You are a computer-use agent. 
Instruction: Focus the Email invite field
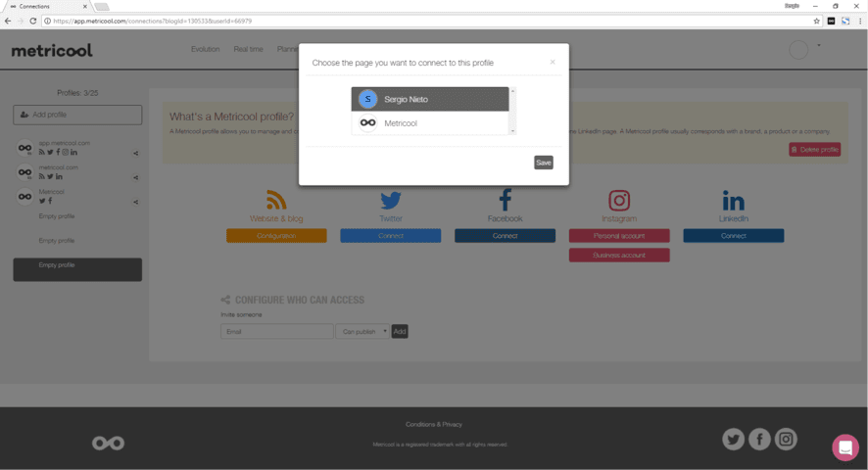(x=277, y=332)
